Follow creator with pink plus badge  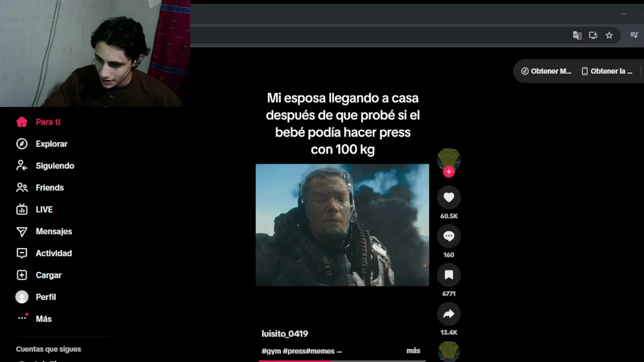tap(449, 172)
